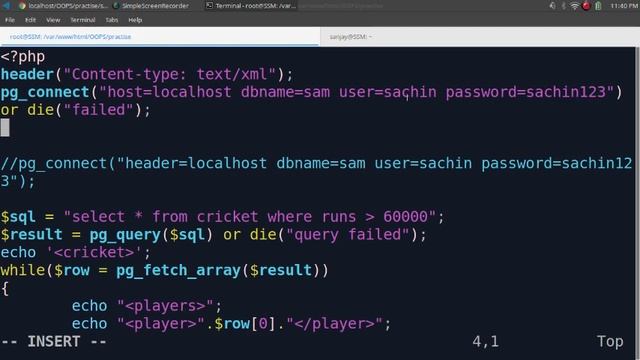Click the '$sql' variable assignment
Viewport: 640px width, 360px height.
18,217
